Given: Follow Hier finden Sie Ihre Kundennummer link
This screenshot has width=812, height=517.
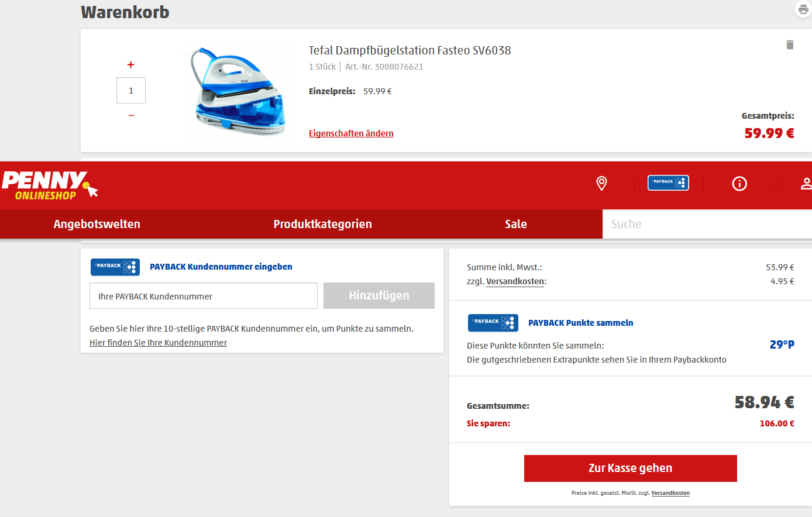Looking at the screenshot, I should [x=158, y=343].
